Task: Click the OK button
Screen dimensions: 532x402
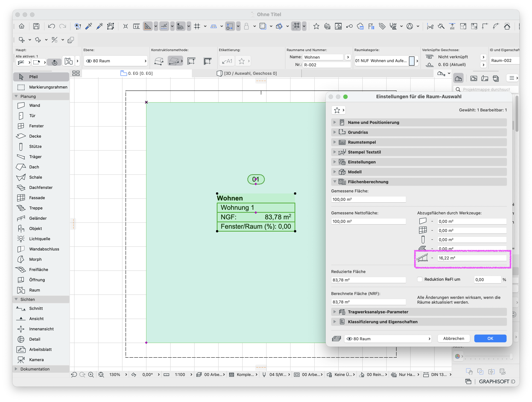Action: click(490, 339)
